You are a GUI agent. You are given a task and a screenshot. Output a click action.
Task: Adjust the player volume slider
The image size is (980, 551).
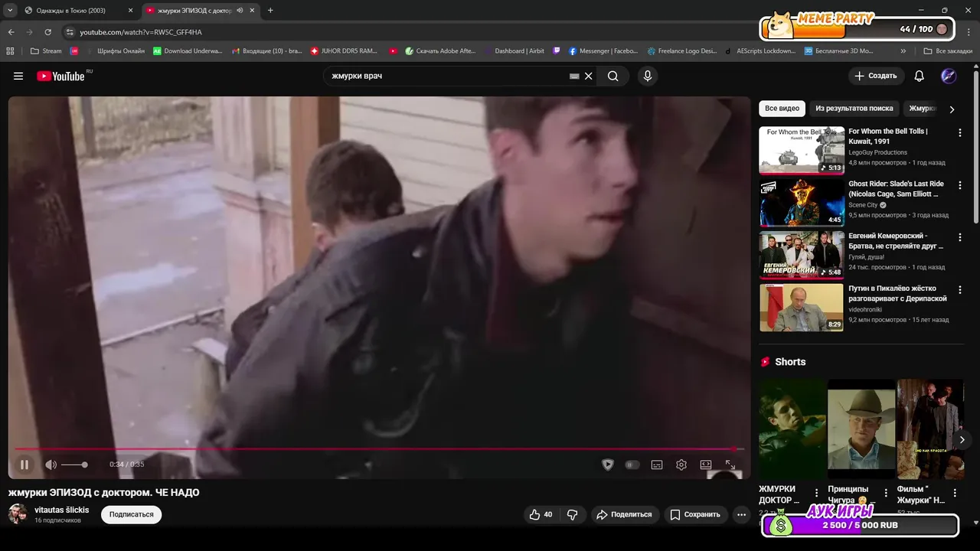pyautogui.click(x=74, y=465)
